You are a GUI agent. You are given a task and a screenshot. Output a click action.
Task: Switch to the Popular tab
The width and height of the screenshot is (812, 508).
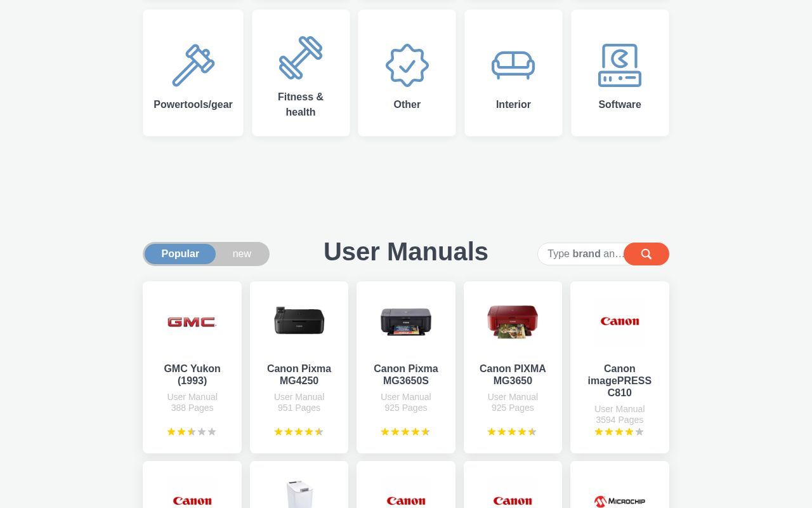pyautogui.click(x=180, y=254)
